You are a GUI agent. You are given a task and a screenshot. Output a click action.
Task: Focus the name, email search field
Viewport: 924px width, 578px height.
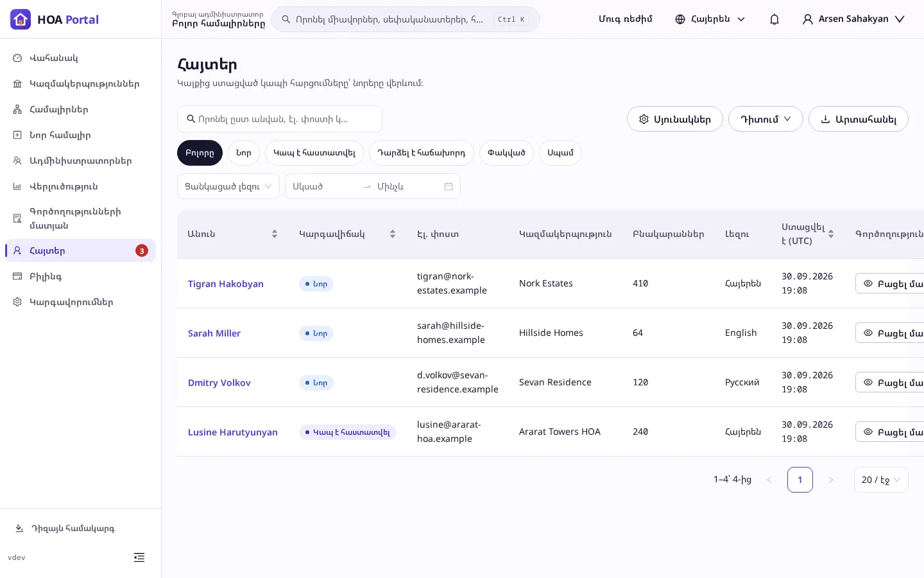click(x=280, y=119)
